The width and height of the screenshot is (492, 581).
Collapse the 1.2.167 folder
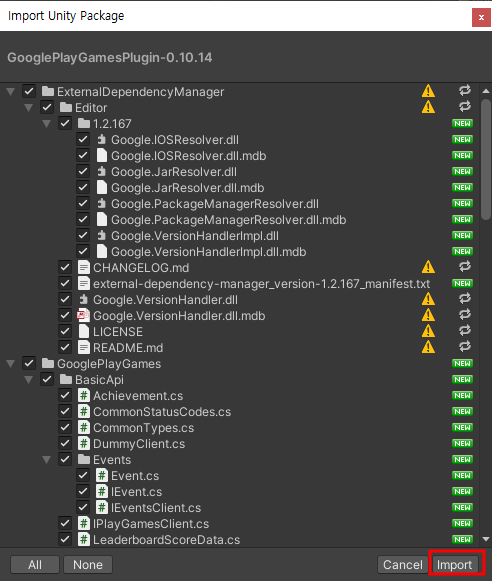click(x=46, y=123)
